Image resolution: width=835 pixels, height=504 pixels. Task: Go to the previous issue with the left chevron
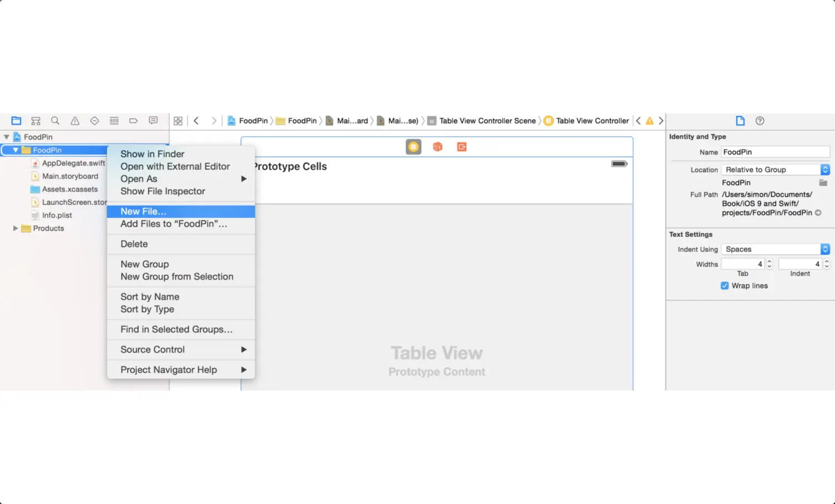638,121
